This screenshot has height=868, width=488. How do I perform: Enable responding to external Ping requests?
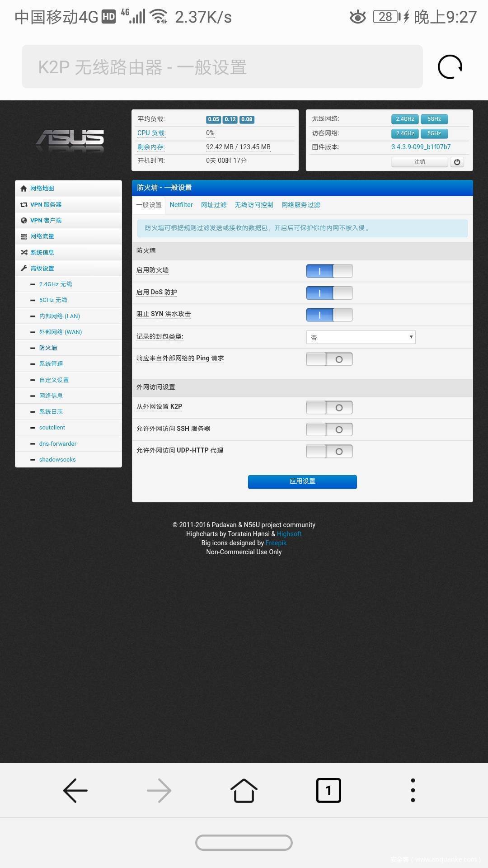(x=329, y=359)
